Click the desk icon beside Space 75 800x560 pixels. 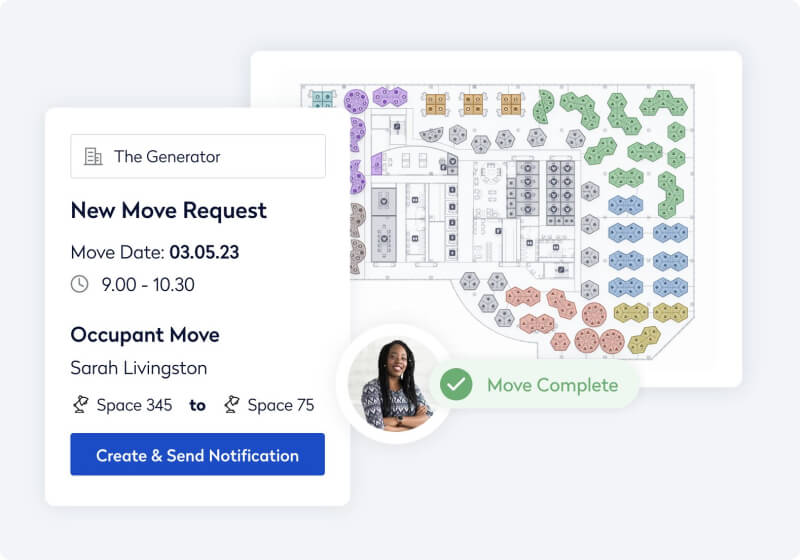coord(232,405)
